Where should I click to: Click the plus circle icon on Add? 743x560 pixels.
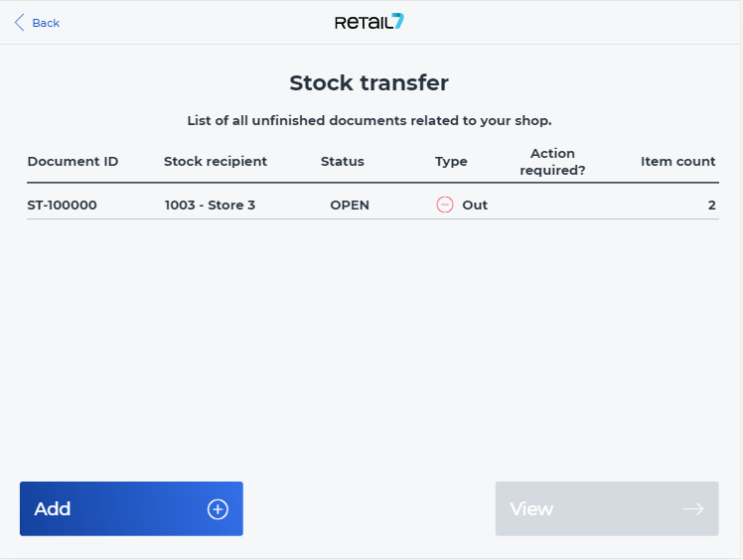[218, 509]
